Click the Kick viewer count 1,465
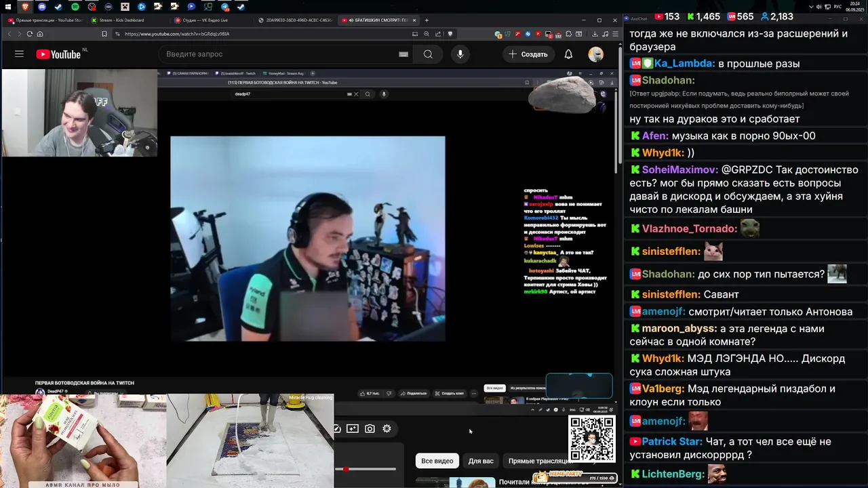Viewport: 868px width, 488px height. (x=703, y=16)
